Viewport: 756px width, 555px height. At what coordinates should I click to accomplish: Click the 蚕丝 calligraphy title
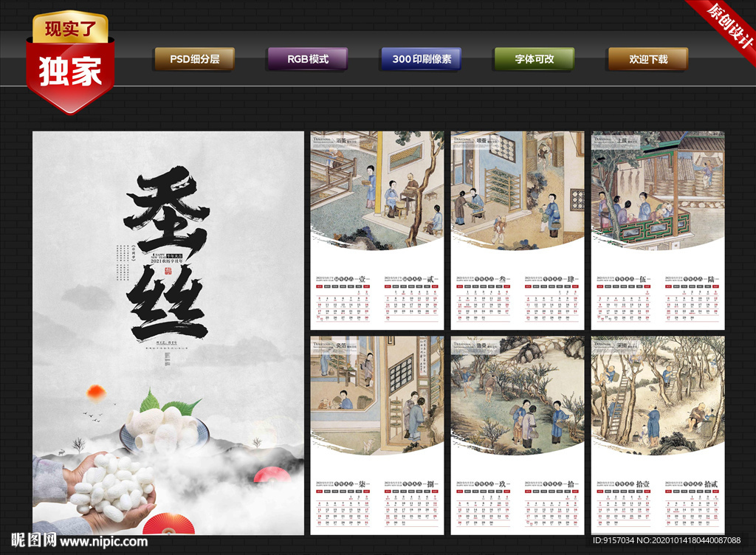[x=166, y=253]
